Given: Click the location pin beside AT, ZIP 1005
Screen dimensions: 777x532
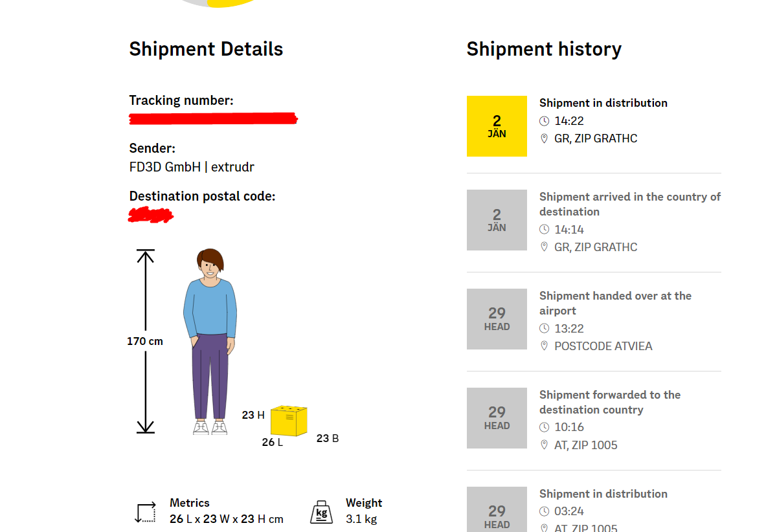Looking at the screenshot, I should click(x=544, y=445).
